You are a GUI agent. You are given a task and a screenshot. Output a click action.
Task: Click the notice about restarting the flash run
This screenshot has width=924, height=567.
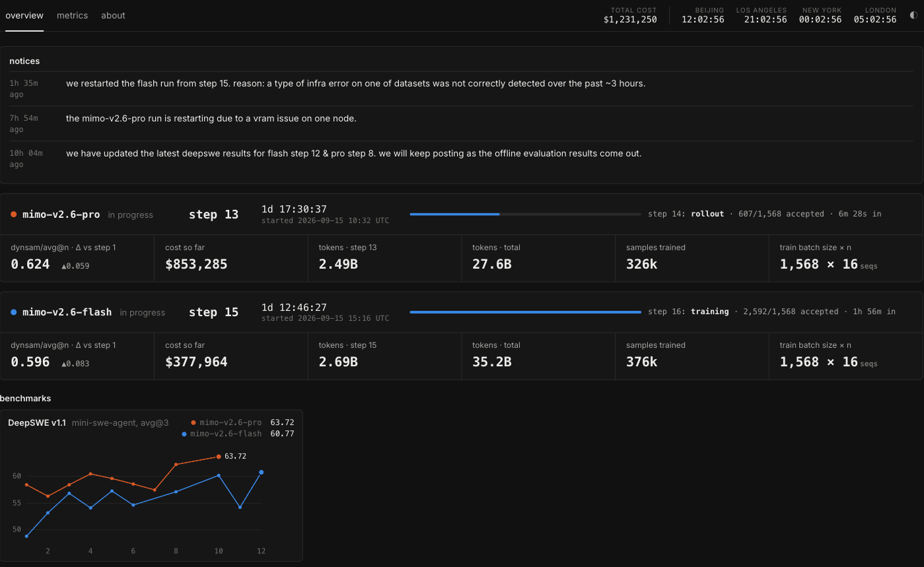355,84
